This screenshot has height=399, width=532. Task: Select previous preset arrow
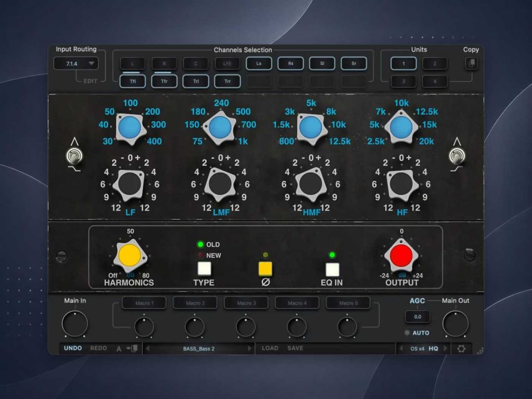(x=148, y=349)
